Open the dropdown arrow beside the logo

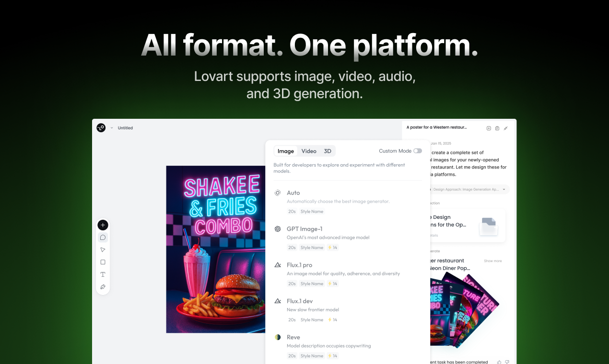112,128
